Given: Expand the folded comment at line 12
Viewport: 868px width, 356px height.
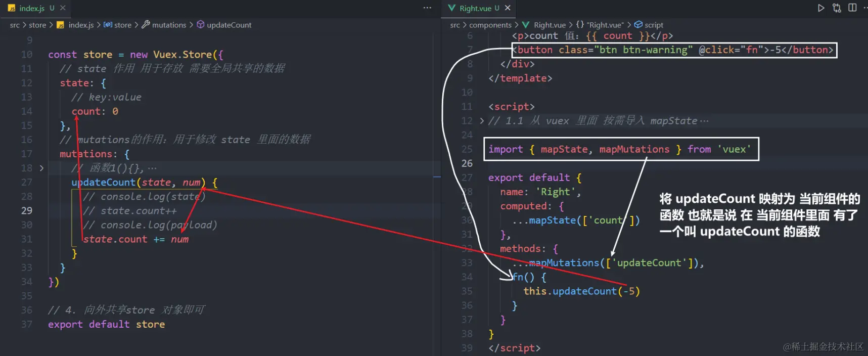Looking at the screenshot, I should coord(482,121).
